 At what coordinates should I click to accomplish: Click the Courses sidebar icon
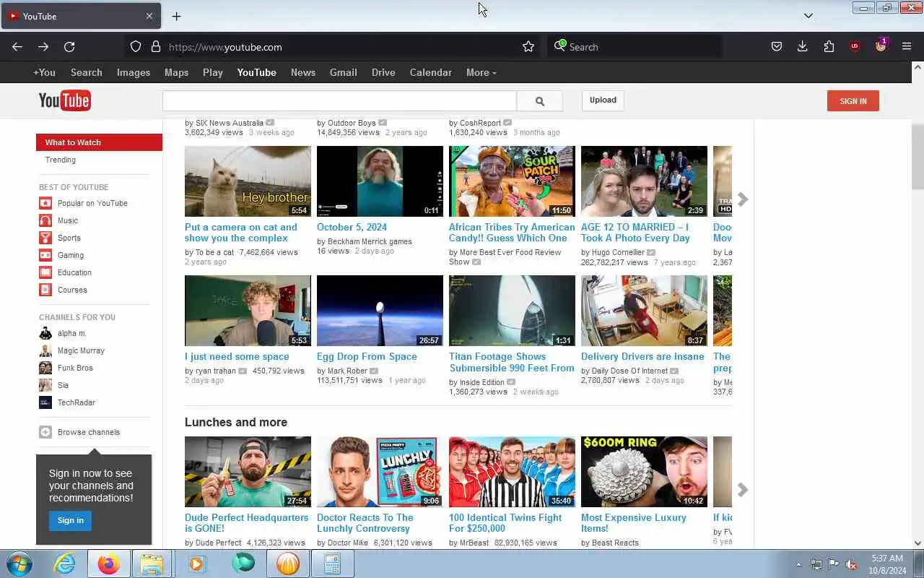[x=45, y=290]
